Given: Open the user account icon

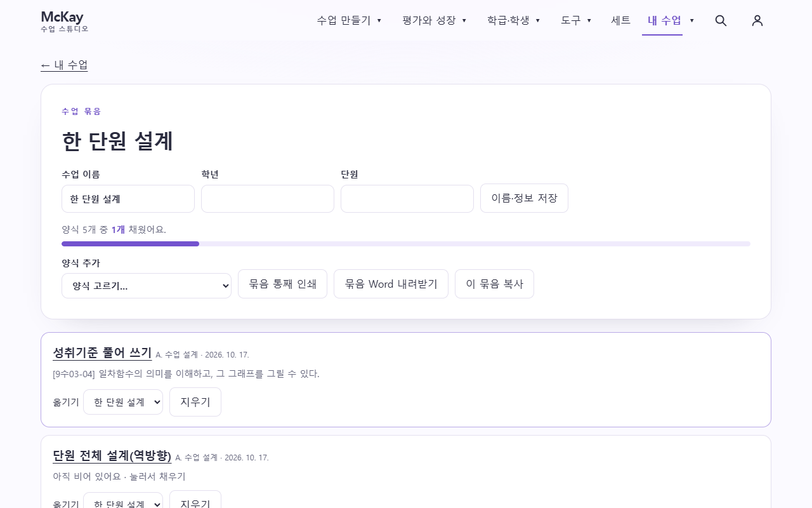Looking at the screenshot, I should click(x=757, y=20).
